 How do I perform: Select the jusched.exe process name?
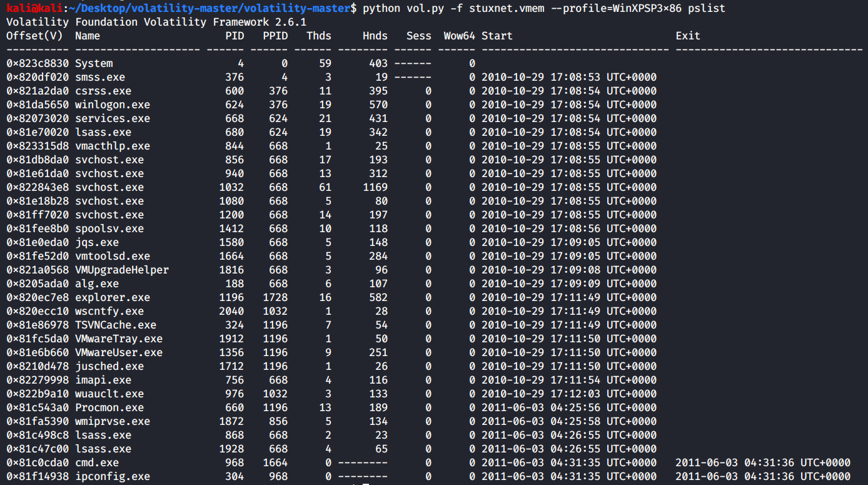point(109,366)
